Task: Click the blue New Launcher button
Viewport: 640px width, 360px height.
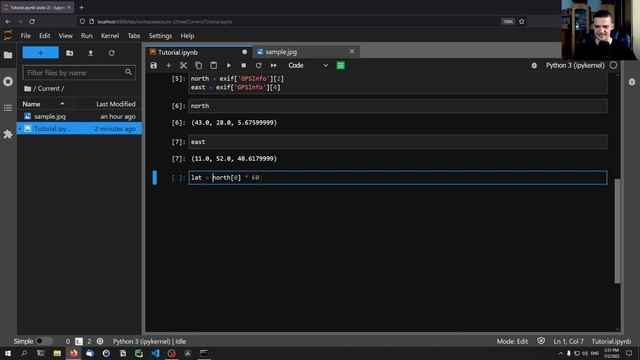Action: tap(40, 53)
